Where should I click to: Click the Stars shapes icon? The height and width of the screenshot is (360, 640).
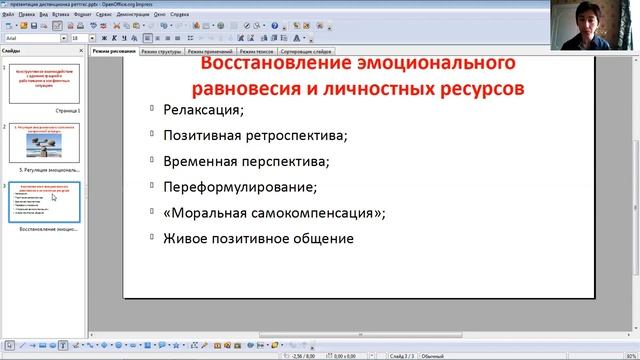[x=176, y=345]
